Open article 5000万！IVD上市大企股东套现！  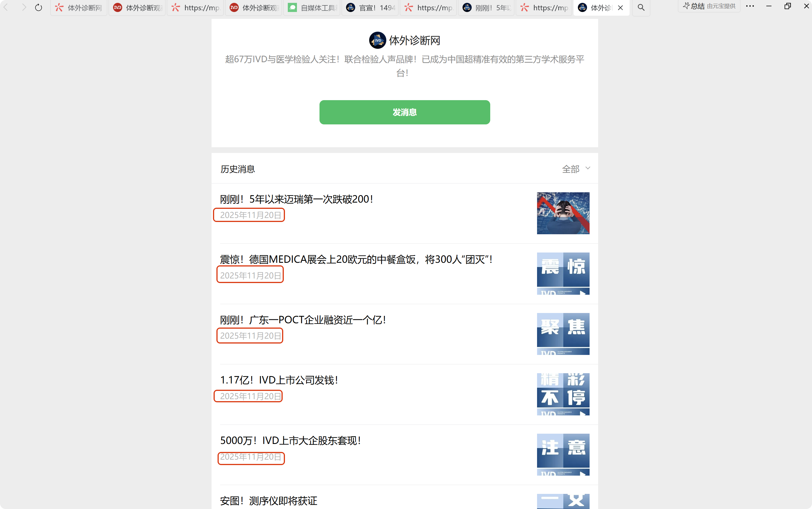290,441
